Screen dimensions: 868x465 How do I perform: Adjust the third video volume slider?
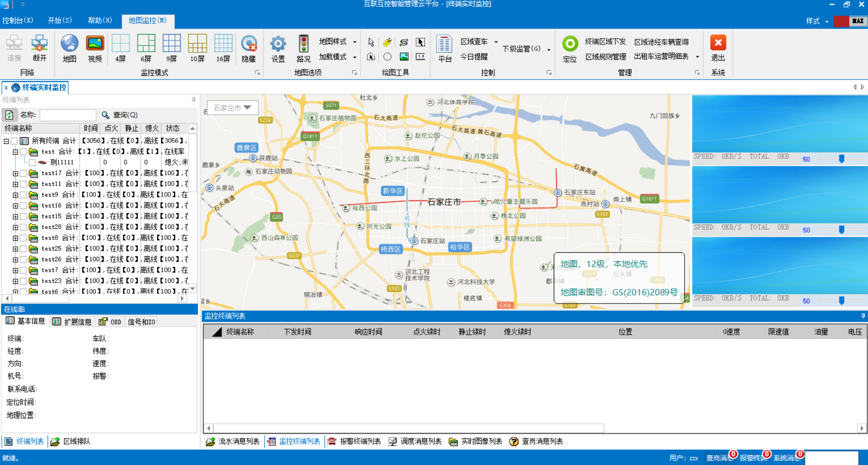pyautogui.click(x=842, y=300)
